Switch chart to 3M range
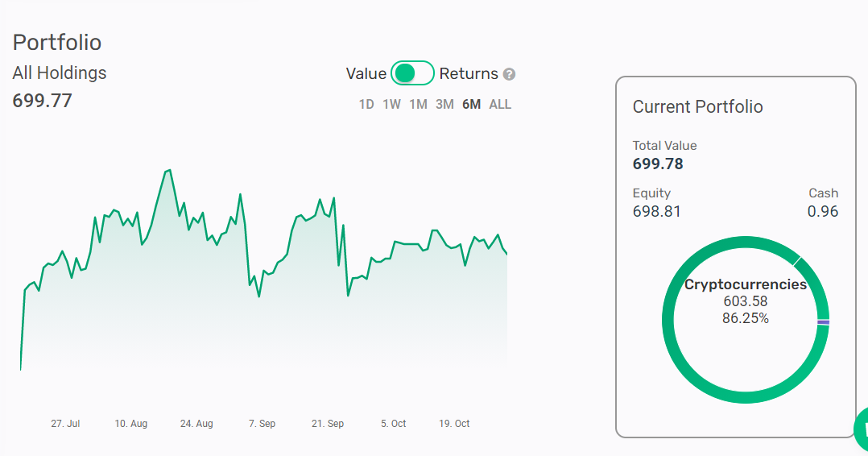This screenshot has height=456, width=868. pos(444,104)
